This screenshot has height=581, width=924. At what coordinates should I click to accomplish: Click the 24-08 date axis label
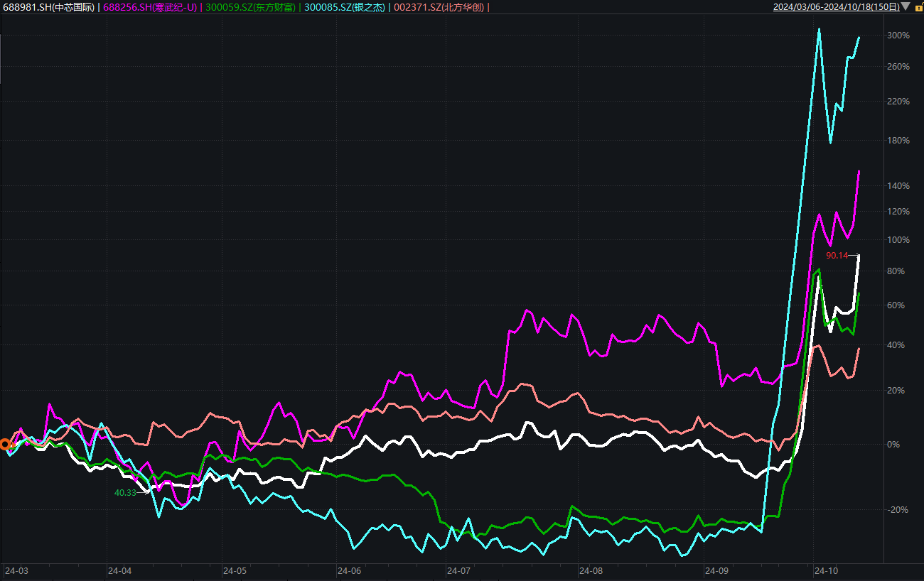[x=591, y=570]
